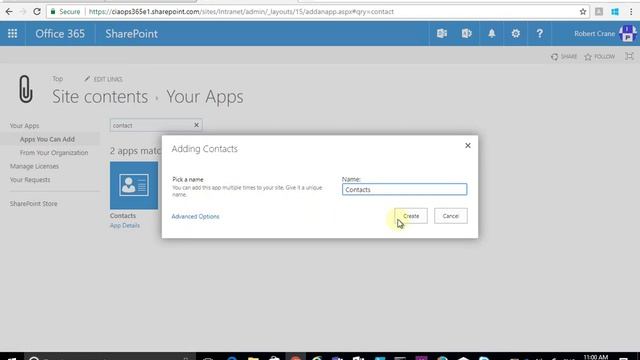The height and width of the screenshot is (360, 640).
Task: Click the browser address bar URL
Action: (x=241, y=12)
